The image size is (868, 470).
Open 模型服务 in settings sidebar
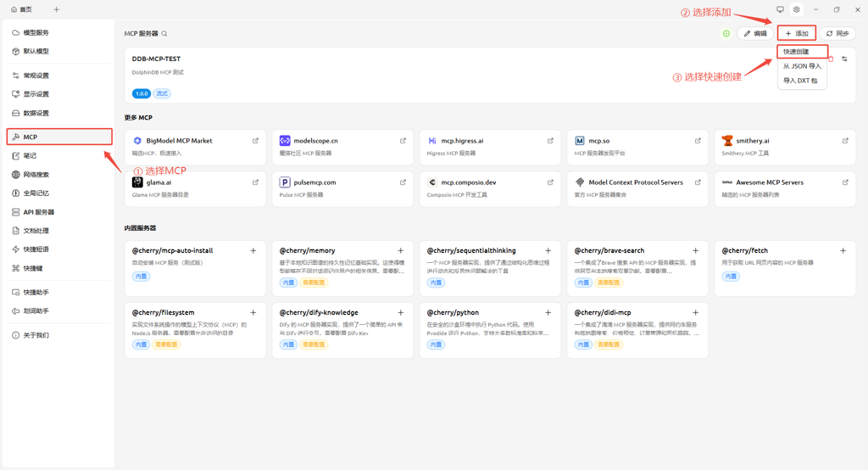[x=36, y=33]
